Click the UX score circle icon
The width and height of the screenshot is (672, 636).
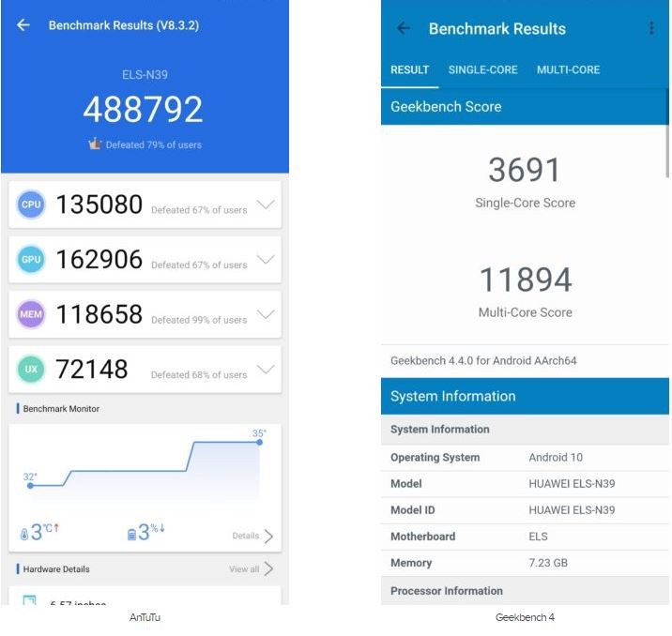pos(31,369)
